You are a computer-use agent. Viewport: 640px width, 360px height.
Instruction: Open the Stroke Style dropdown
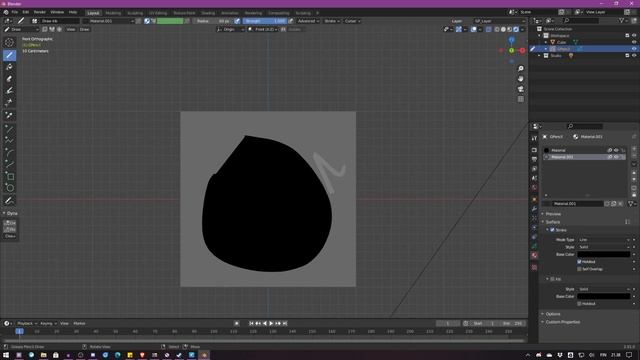[x=604, y=247]
